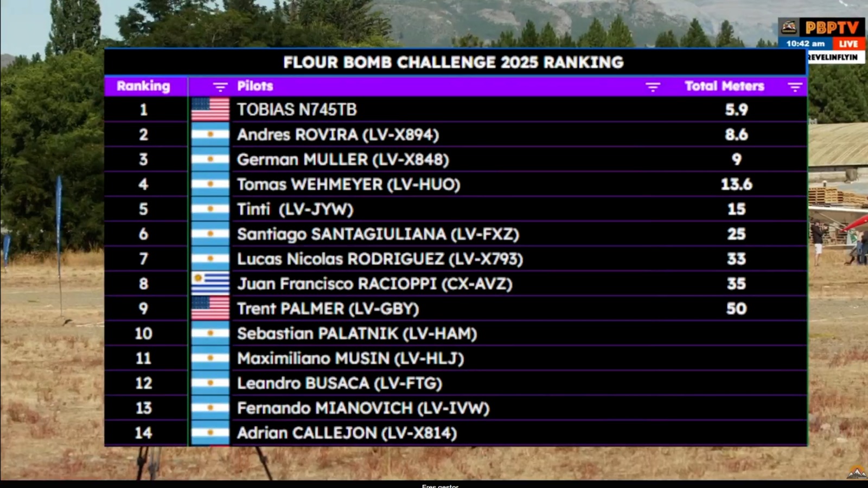Image resolution: width=868 pixels, height=488 pixels.
Task: Click the filter icon beside Ranking column
Action: 220,87
